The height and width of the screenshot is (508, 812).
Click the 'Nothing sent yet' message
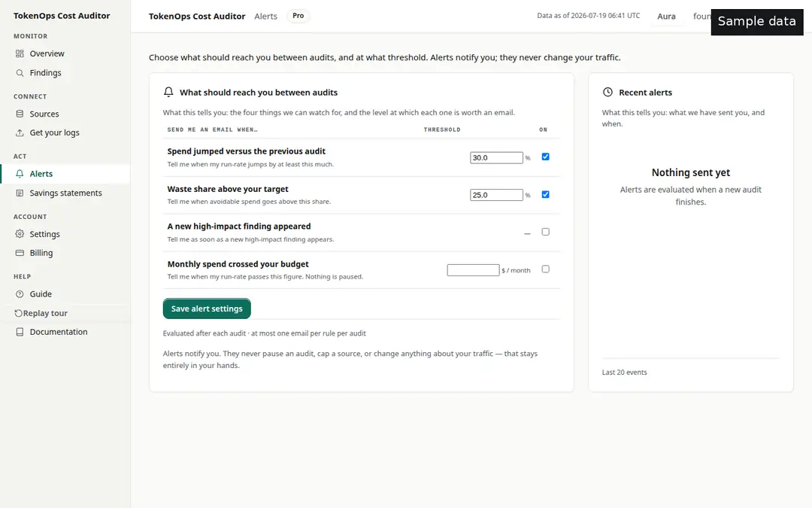click(x=691, y=172)
